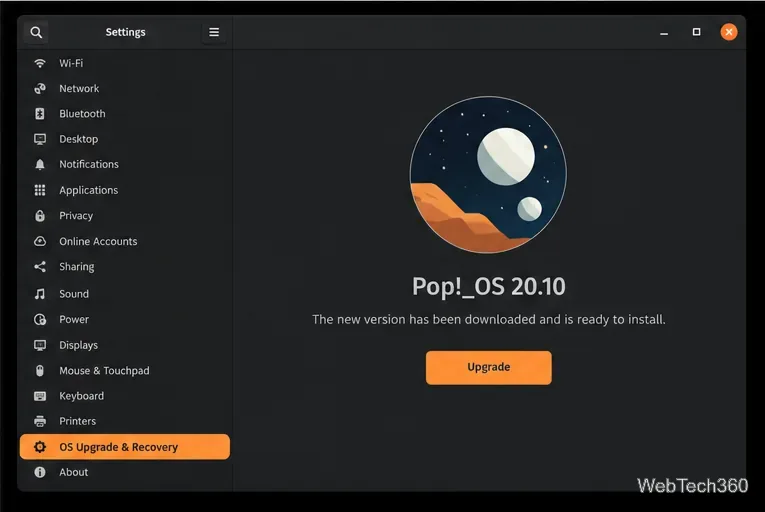Click the Mouse & Touchpad mouse icon
The height and width of the screenshot is (512, 765).
click(40, 370)
